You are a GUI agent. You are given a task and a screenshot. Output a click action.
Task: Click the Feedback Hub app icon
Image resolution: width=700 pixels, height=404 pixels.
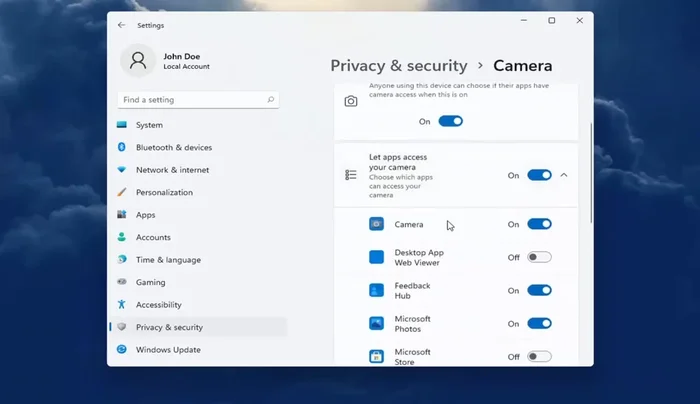coord(376,290)
